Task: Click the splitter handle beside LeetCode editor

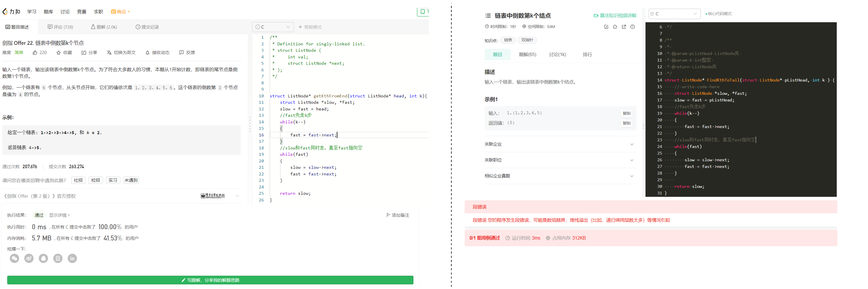Action: (x=250, y=125)
